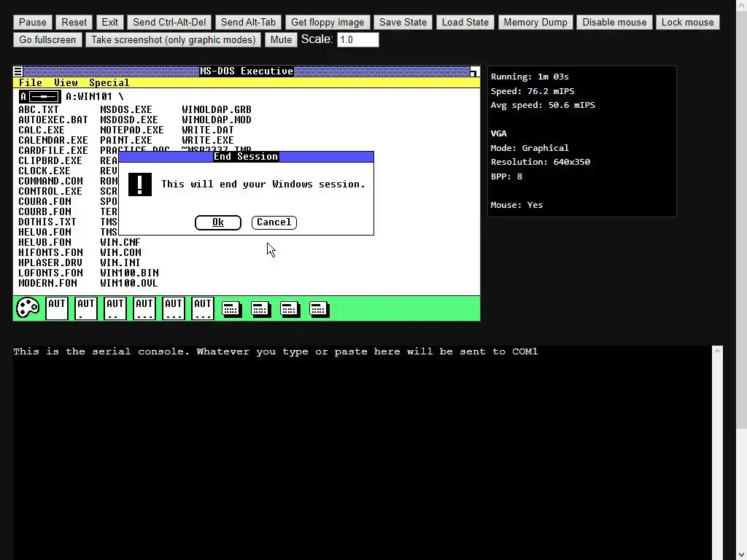Select WINOLDAP.GRB file
Screen dimensions: 747x560
click(x=217, y=109)
